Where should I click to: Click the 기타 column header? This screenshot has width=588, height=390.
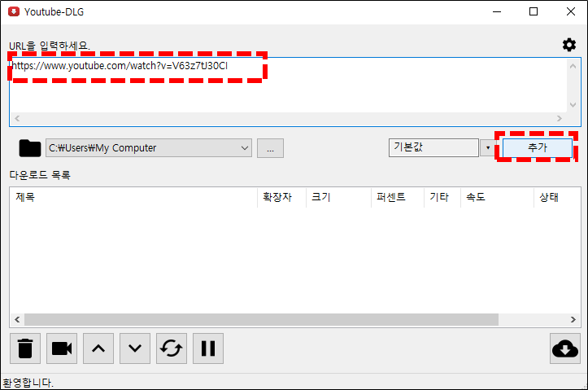point(442,197)
